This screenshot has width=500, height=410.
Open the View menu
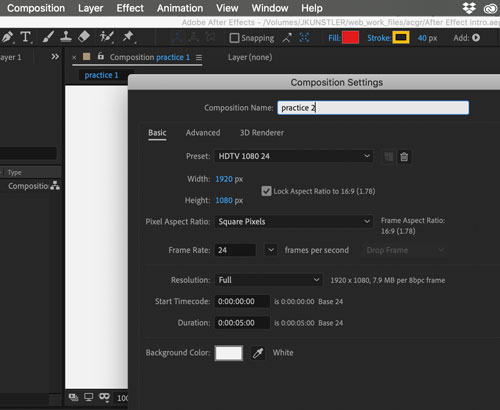pyautogui.click(x=227, y=8)
